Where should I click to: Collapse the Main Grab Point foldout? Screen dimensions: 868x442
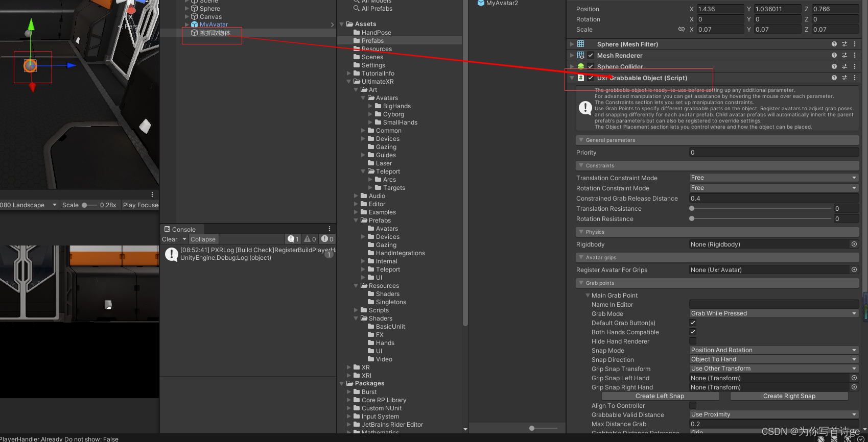[588, 296]
